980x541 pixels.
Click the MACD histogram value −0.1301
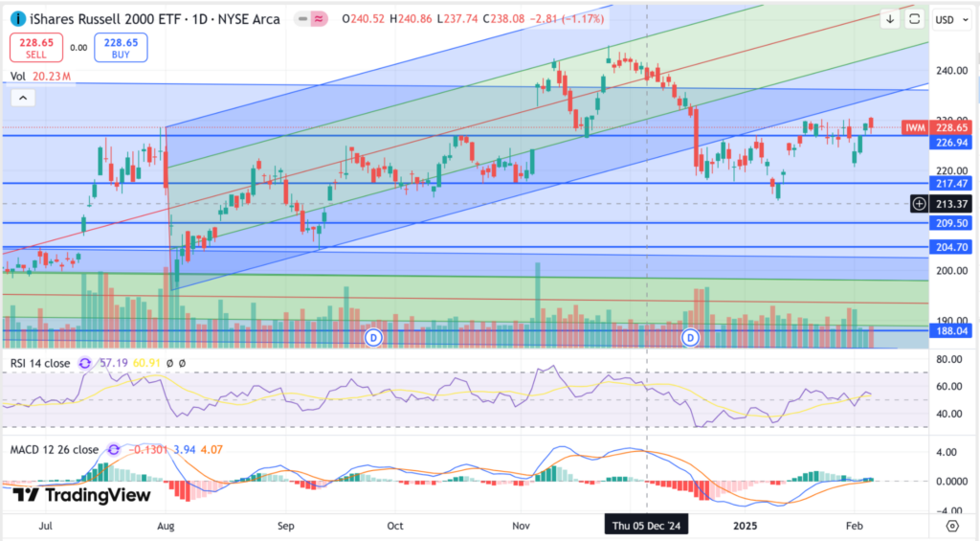pos(148,450)
